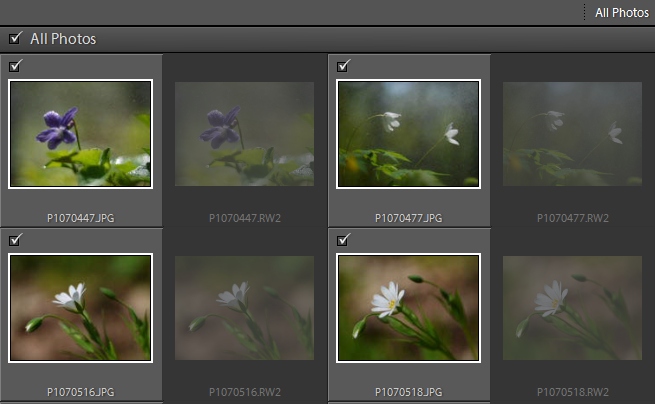Choose the greyed-out P1070516.RW2 thumbnail

[x=244, y=307]
